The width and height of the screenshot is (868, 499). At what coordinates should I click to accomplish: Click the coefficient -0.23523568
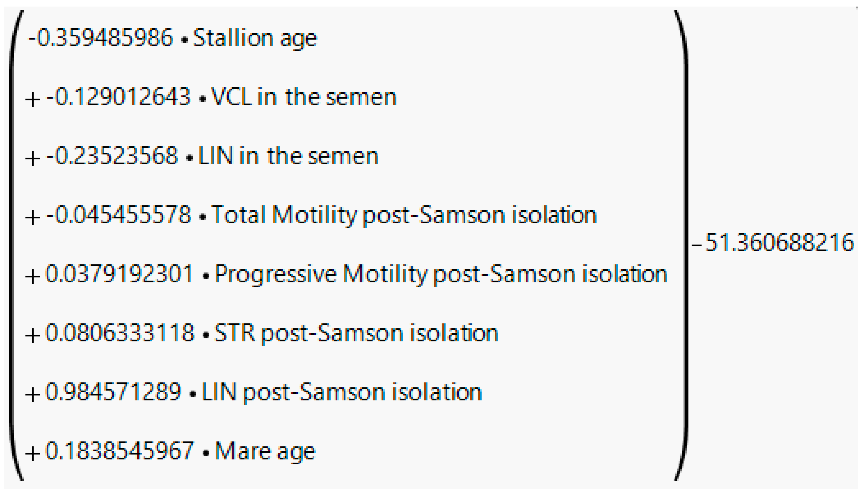[112, 156]
